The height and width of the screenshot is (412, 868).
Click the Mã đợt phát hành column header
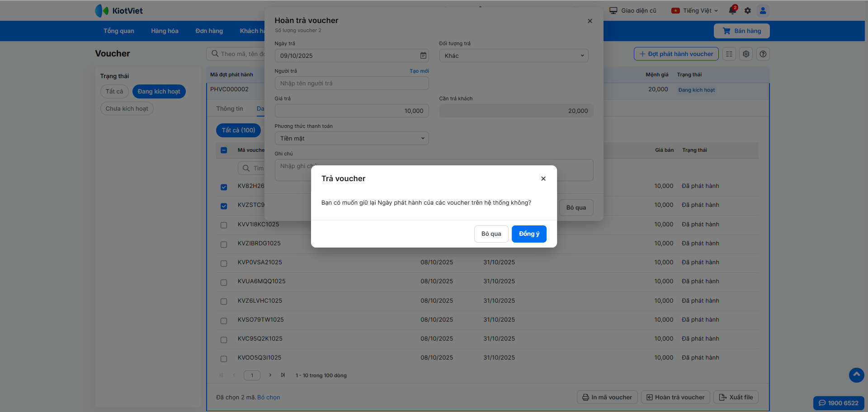(231, 75)
